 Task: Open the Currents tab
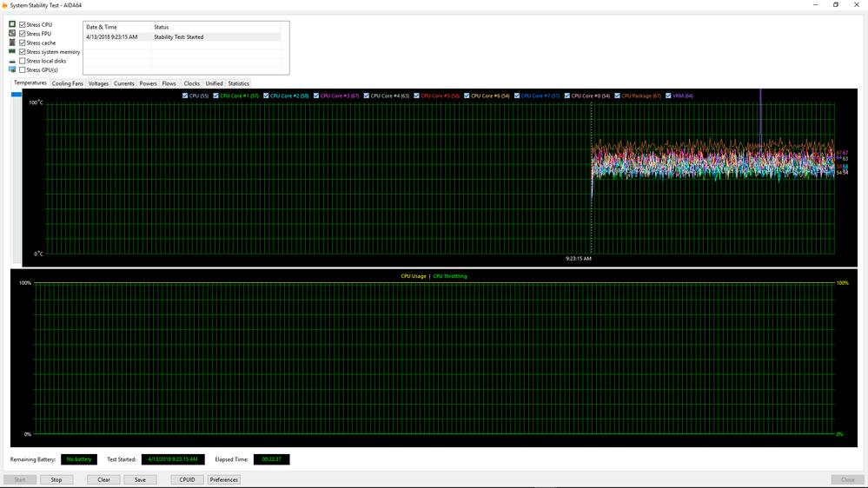click(x=124, y=83)
